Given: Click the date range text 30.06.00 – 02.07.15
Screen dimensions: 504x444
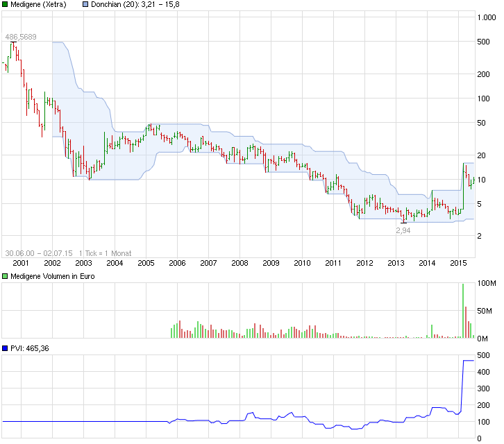Looking at the screenshot, I should [x=39, y=253].
